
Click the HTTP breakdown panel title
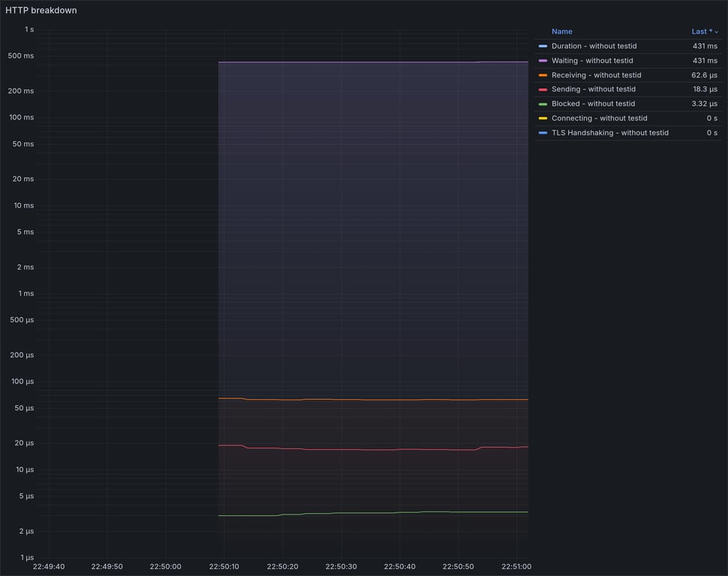(x=41, y=10)
